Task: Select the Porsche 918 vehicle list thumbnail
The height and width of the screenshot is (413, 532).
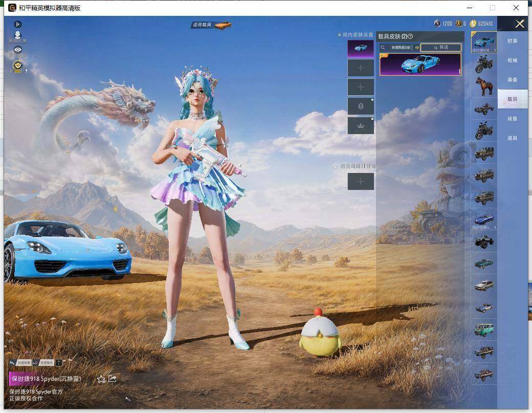Action: coord(484,42)
